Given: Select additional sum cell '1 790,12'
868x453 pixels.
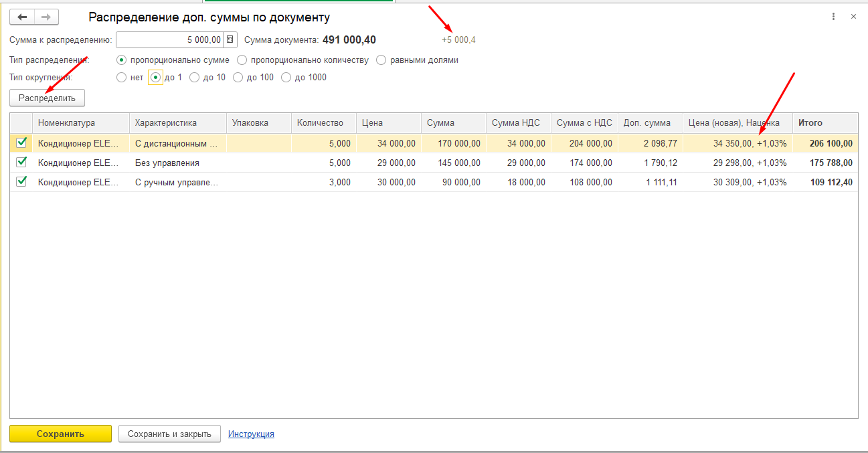Looking at the screenshot, I should [650, 163].
